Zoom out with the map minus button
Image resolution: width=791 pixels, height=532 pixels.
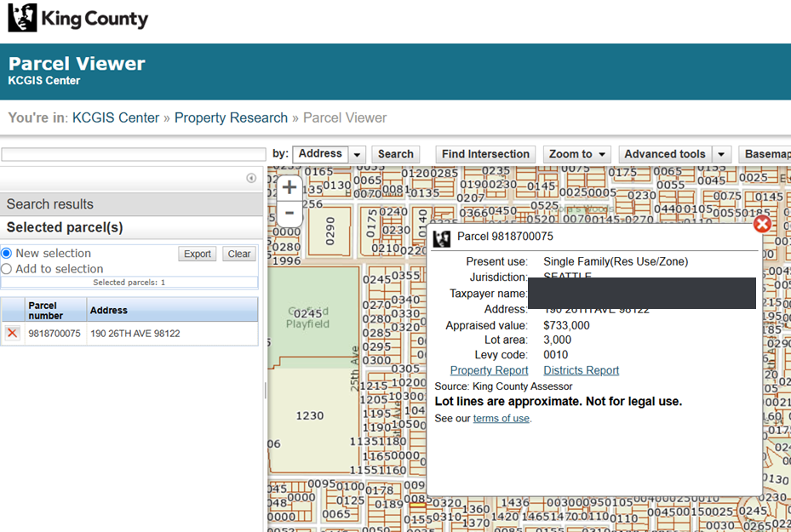pyautogui.click(x=289, y=214)
